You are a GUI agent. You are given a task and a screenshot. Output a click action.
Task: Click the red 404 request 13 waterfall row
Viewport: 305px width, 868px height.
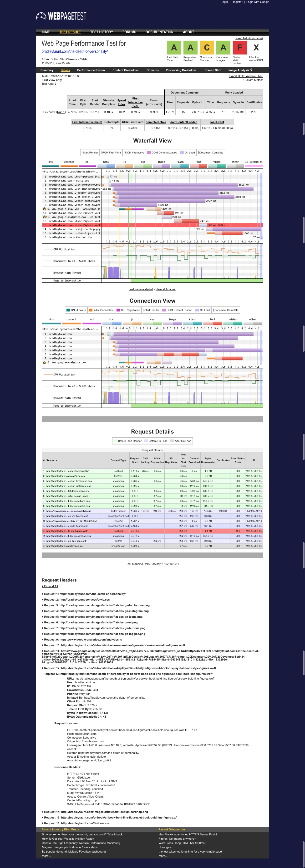point(152,225)
